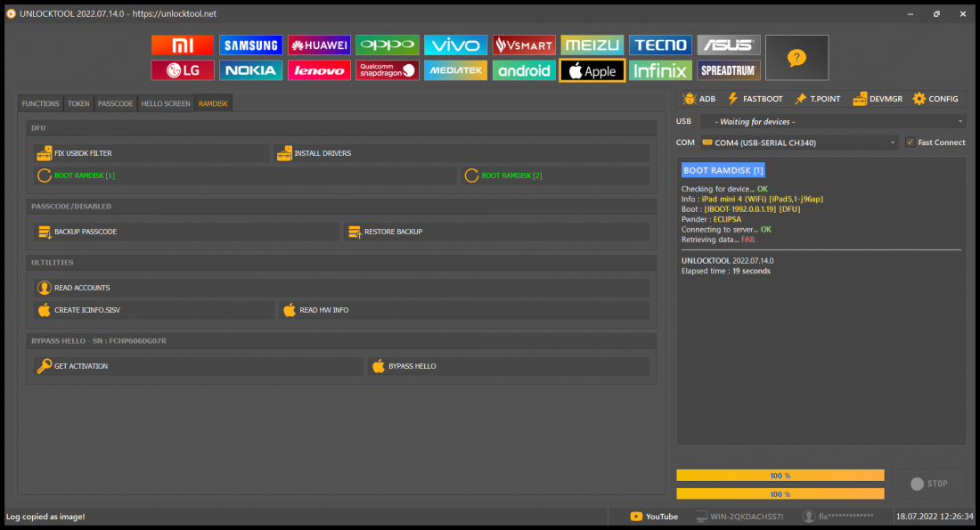Open the question mark help tile

point(796,58)
